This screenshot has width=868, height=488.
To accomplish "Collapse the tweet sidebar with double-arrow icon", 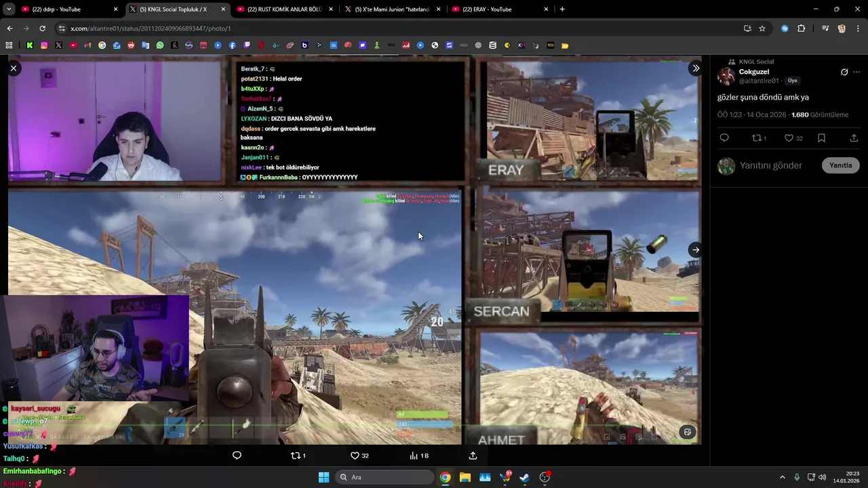I will pos(696,68).
